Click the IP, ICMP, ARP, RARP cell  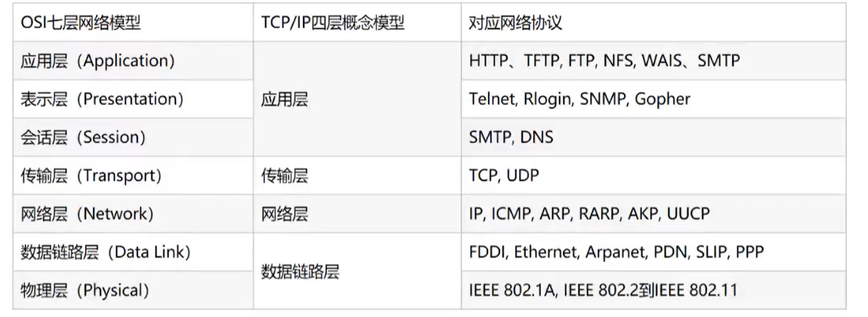tap(653, 214)
